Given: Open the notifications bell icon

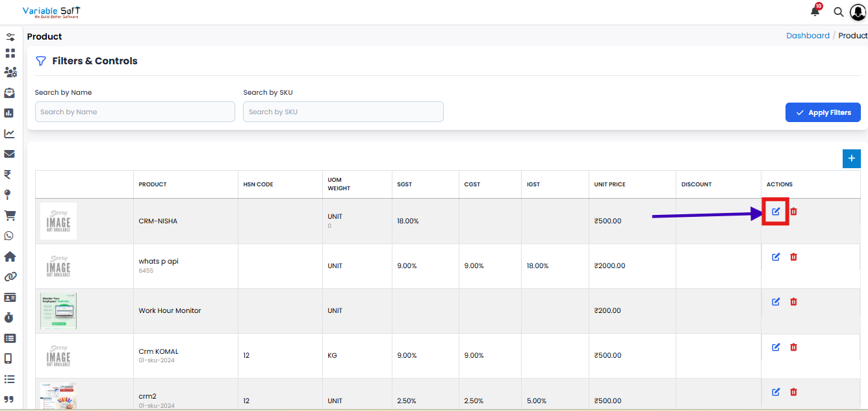Looking at the screenshot, I should [815, 12].
